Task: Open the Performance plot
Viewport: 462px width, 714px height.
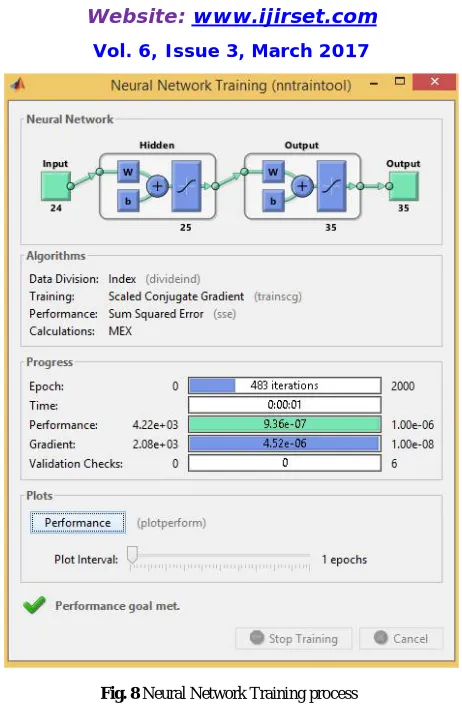Action: (78, 522)
